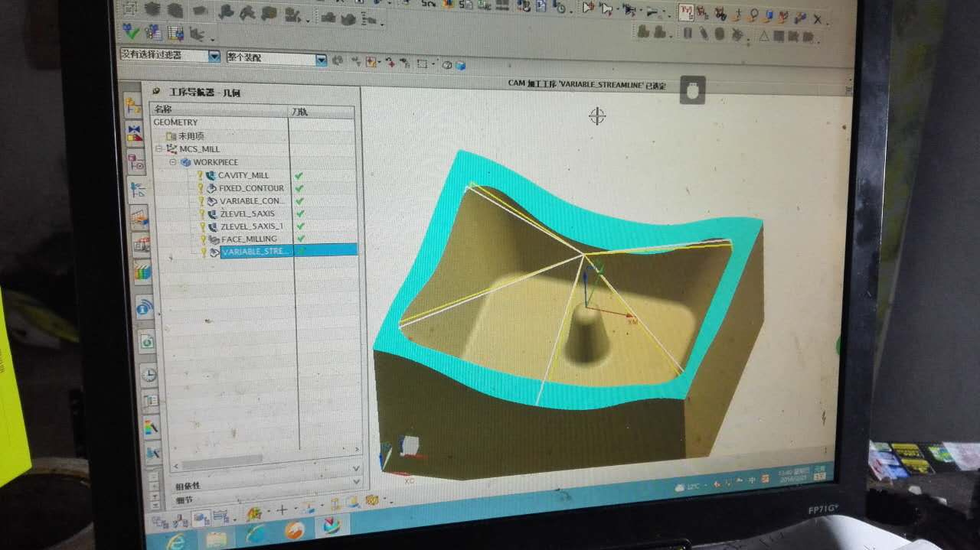Click FACE_MILLING toolpath green check
This screenshot has height=550, width=980.
coord(301,239)
